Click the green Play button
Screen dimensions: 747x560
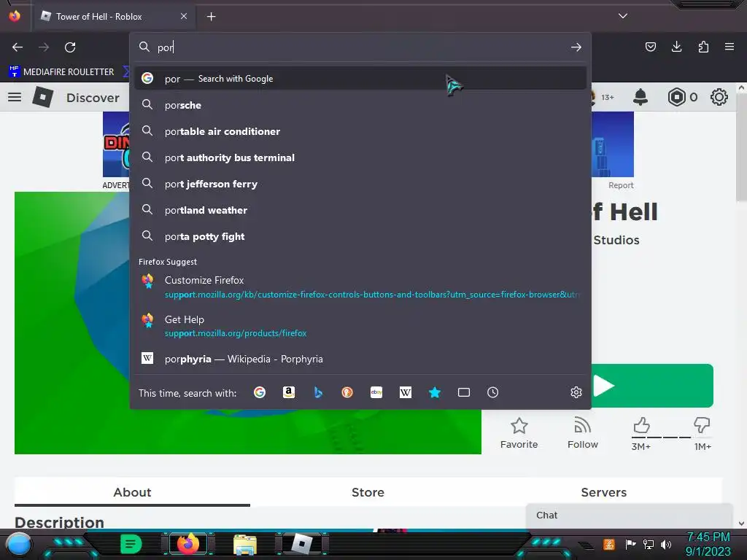[652, 386]
